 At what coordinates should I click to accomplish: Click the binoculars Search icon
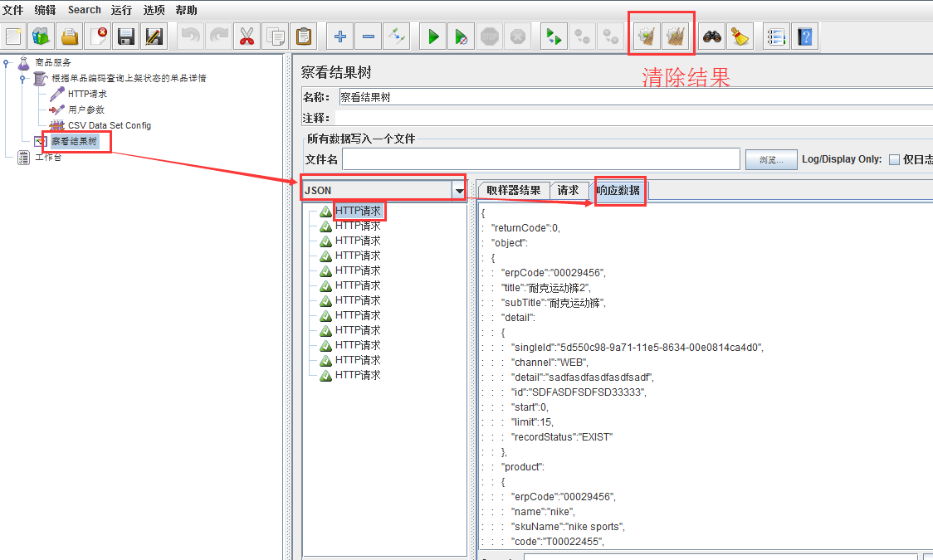(711, 37)
